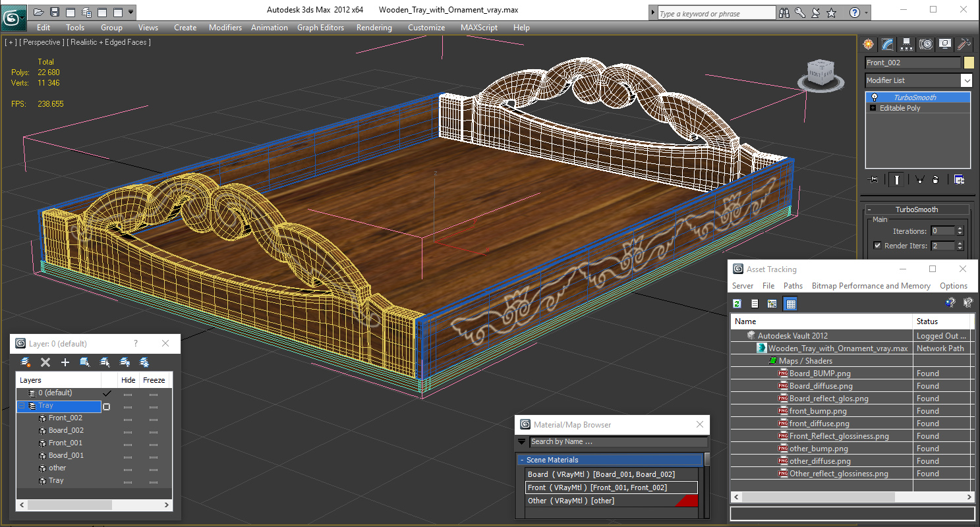The height and width of the screenshot is (527, 980).
Task: Click the Render Iters spinner arrows
Action: point(960,246)
